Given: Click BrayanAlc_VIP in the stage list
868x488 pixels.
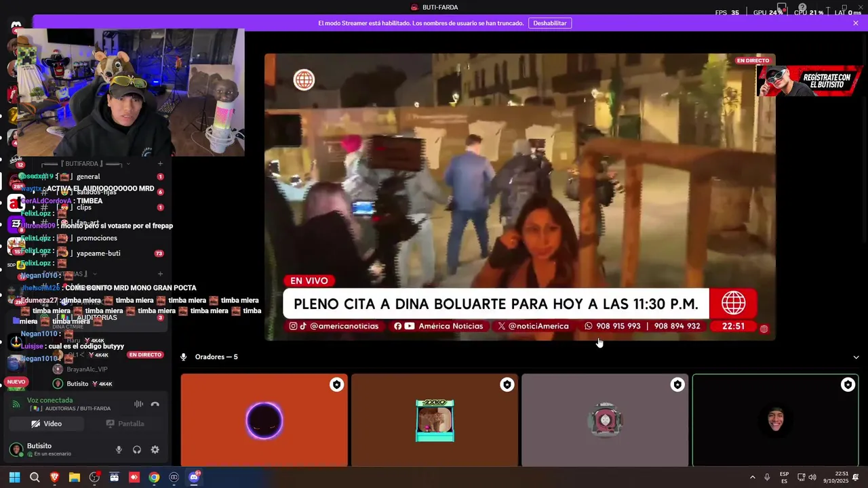Looking at the screenshot, I should coord(87,369).
